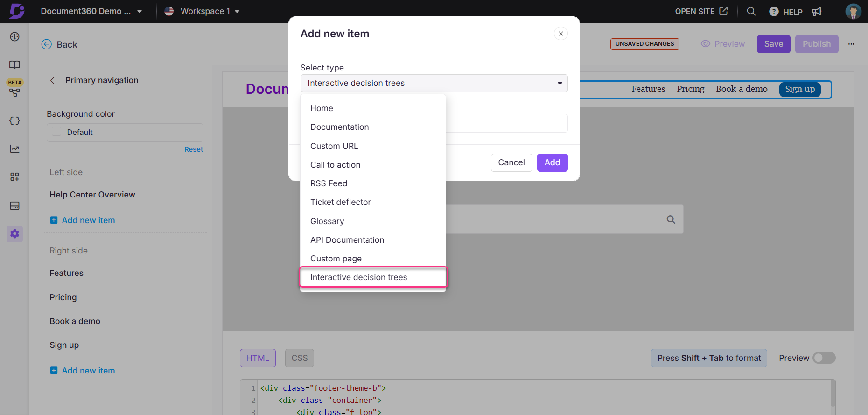Image resolution: width=868 pixels, height=415 pixels.
Task: Click the Publish button
Action: click(x=817, y=44)
